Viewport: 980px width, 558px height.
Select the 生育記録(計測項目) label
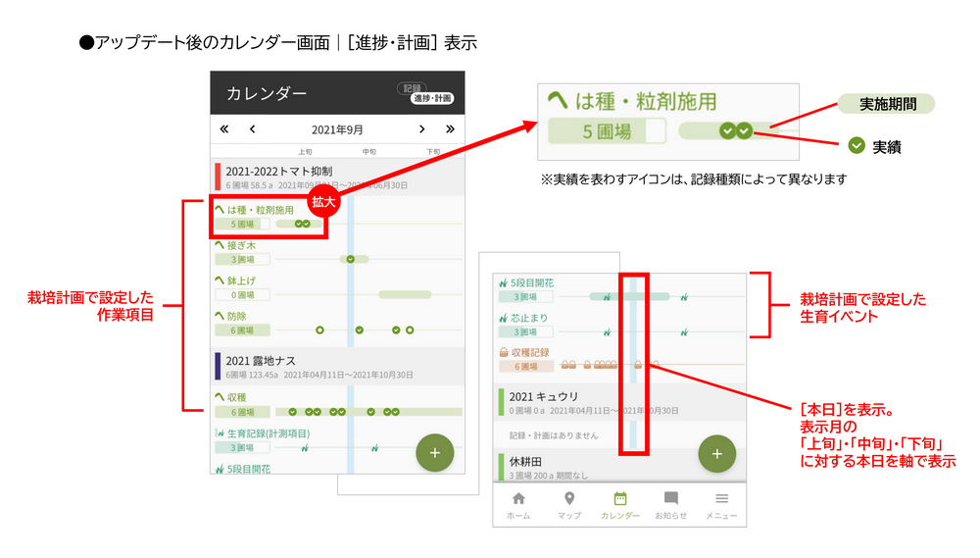pos(269,432)
